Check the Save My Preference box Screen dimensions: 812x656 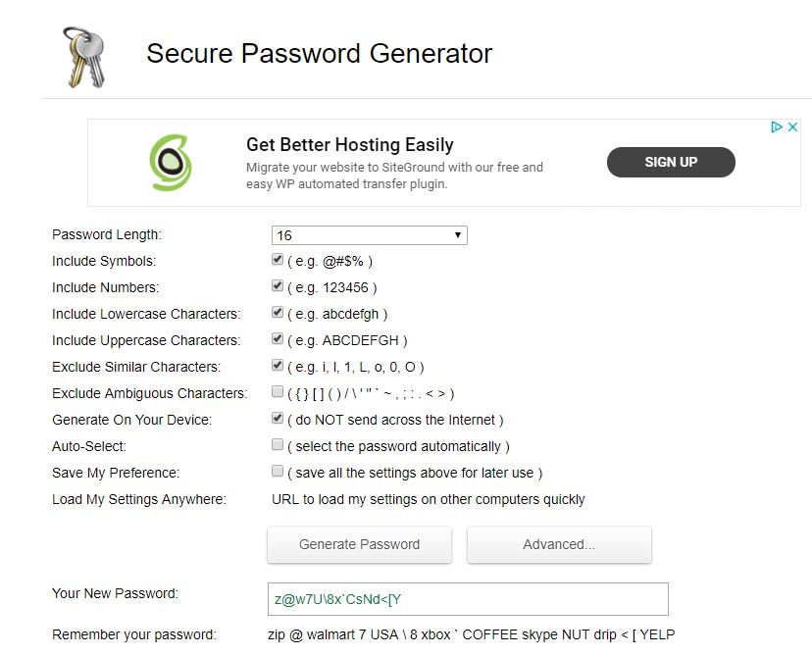278,473
